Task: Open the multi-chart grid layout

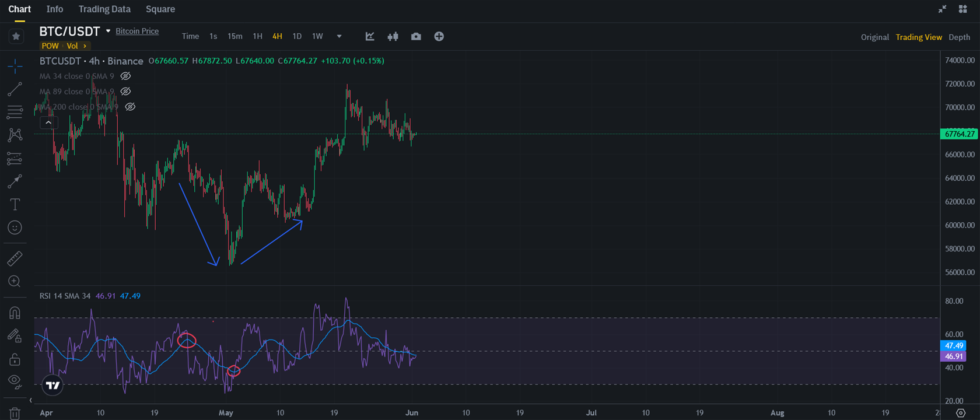Action: tap(963, 9)
